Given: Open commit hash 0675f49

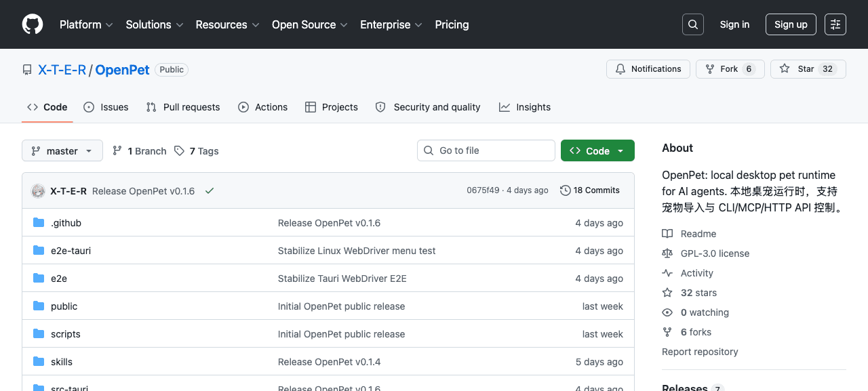Looking at the screenshot, I should click(483, 190).
